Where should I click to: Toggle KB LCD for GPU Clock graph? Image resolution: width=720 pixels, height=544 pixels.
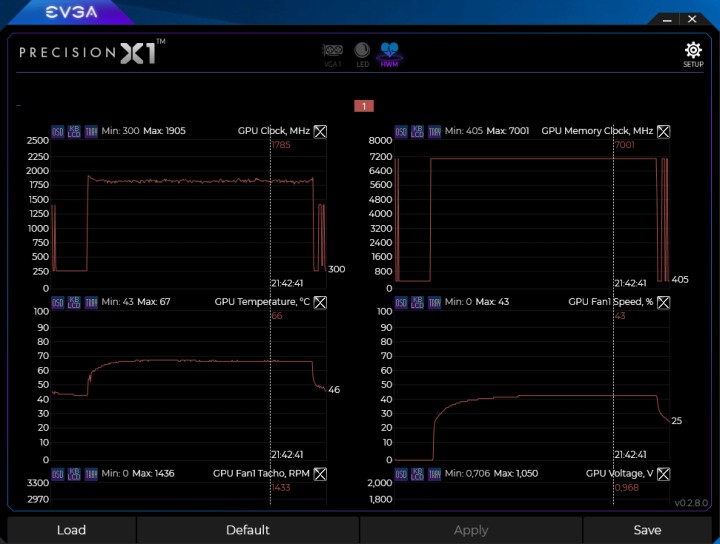(74, 132)
